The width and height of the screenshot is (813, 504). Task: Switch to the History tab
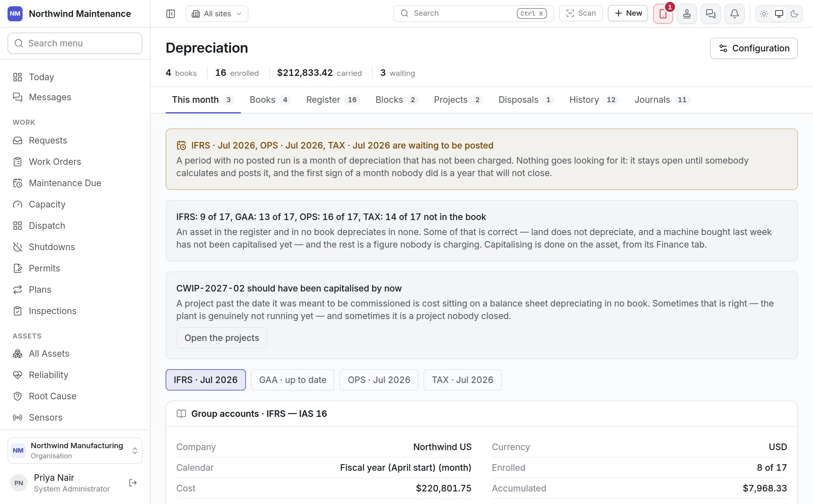(x=594, y=100)
